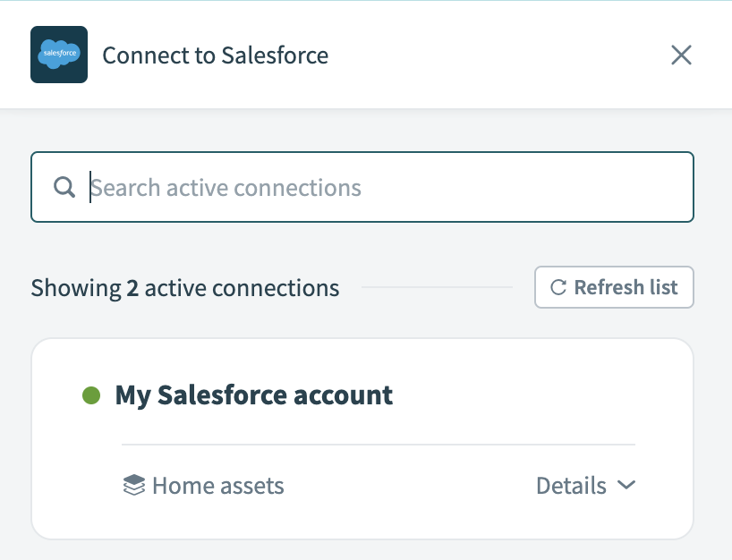This screenshot has height=560, width=732.
Task: Click the Showing 2 active connections text
Action: click(184, 288)
